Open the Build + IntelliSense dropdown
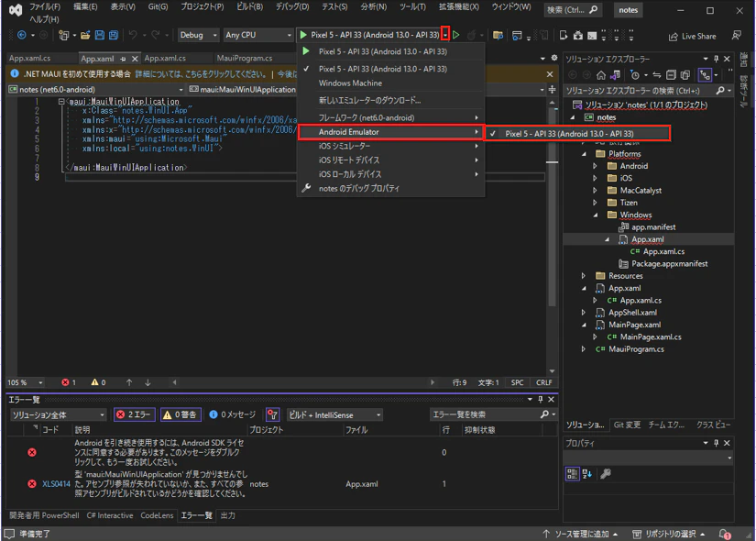756x541 pixels. point(334,415)
